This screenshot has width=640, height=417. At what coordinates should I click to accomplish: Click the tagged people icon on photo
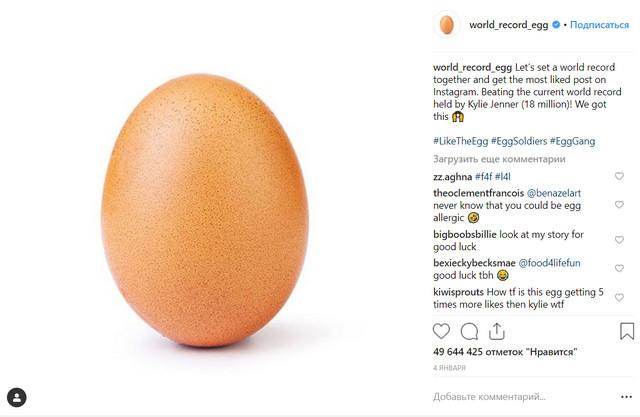click(x=17, y=397)
